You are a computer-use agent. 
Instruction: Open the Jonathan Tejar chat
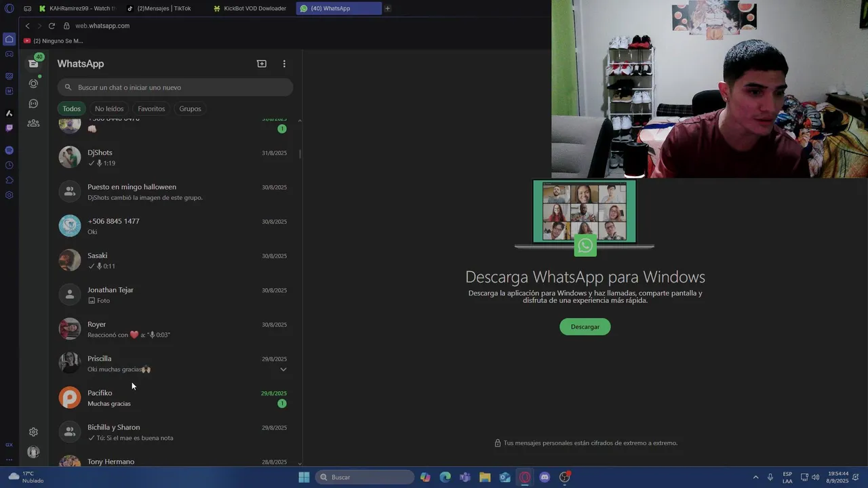point(174,295)
